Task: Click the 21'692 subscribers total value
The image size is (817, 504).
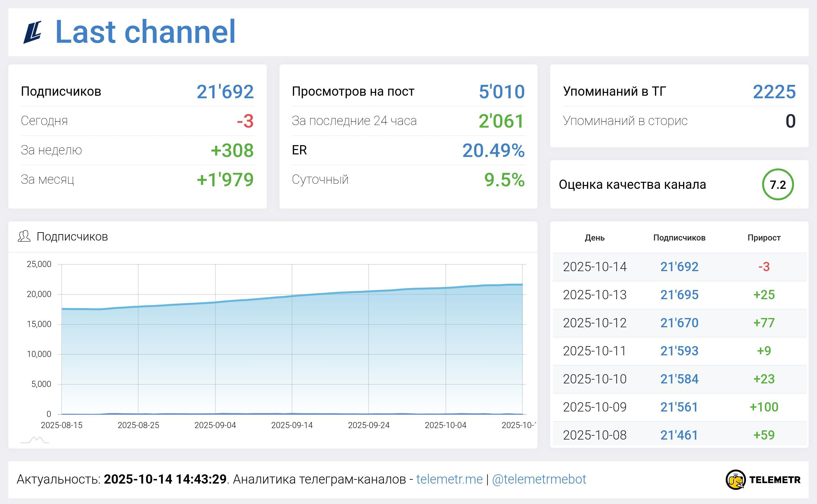Action: [225, 92]
